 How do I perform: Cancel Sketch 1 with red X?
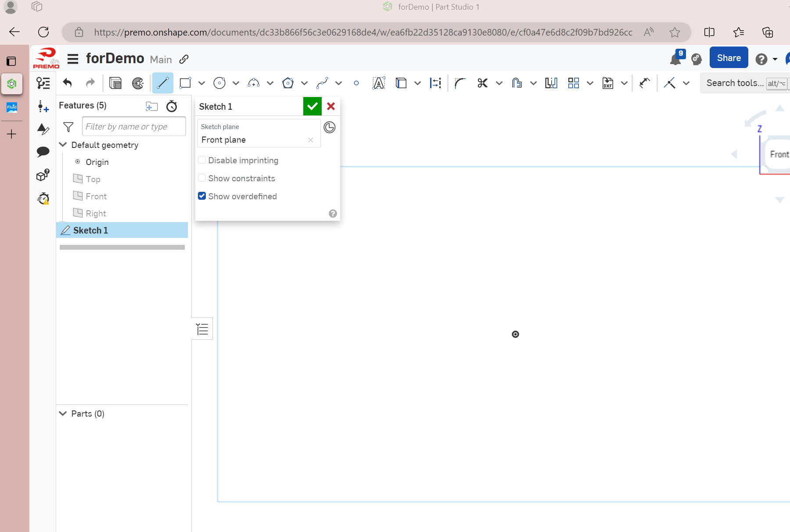331,107
